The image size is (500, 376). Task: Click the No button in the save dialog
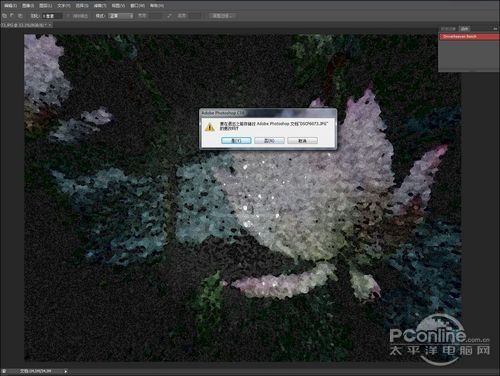tap(269, 141)
